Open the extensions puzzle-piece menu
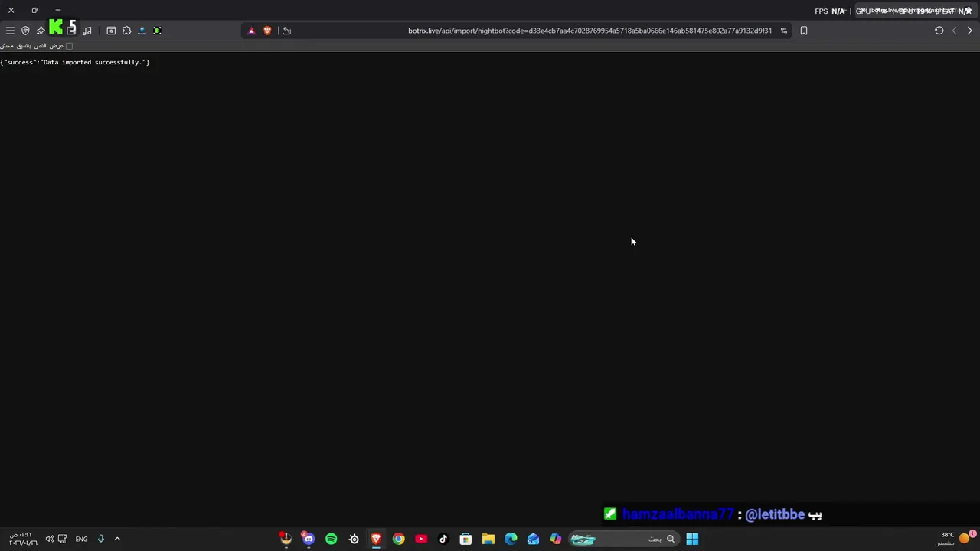980x551 pixels. click(x=126, y=31)
